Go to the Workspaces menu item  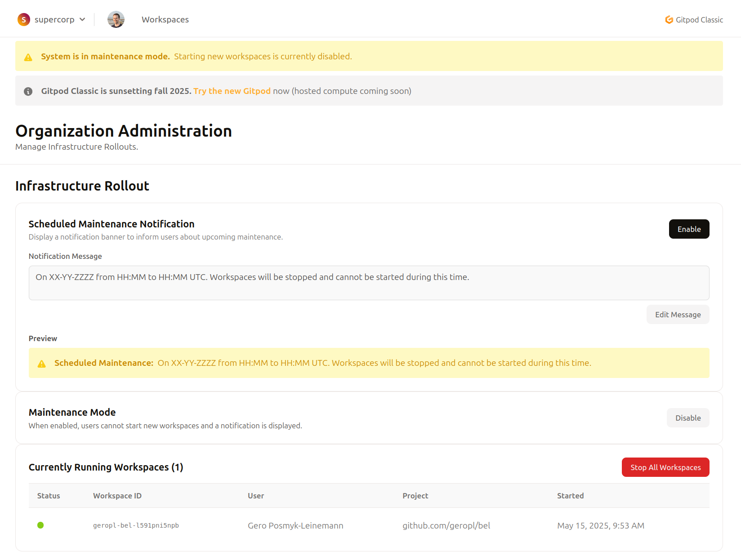pyautogui.click(x=165, y=19)
